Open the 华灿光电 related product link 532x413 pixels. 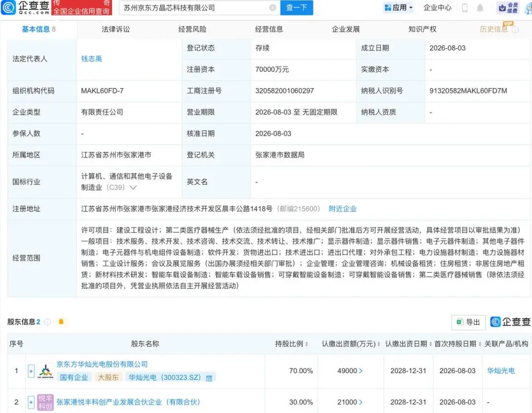click(x=501, y=371)
